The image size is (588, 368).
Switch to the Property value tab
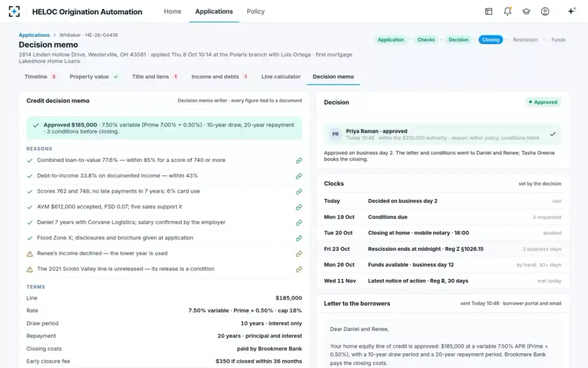pyautogui.click(x=94, y=77)
